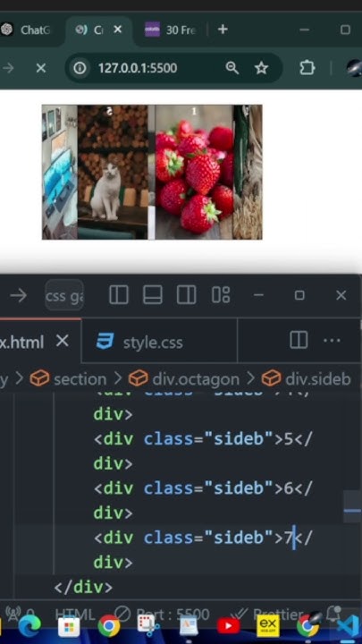Toggle the secondary side bar layout icon
This screenshot has height=644, width=362.
pyautogui.click(x=186, y=295)
